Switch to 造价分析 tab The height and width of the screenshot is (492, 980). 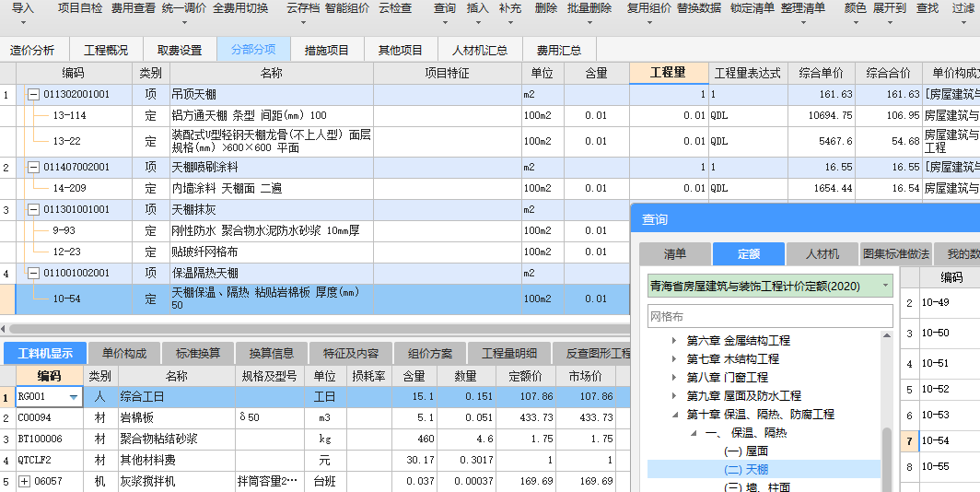pos(32,50)
